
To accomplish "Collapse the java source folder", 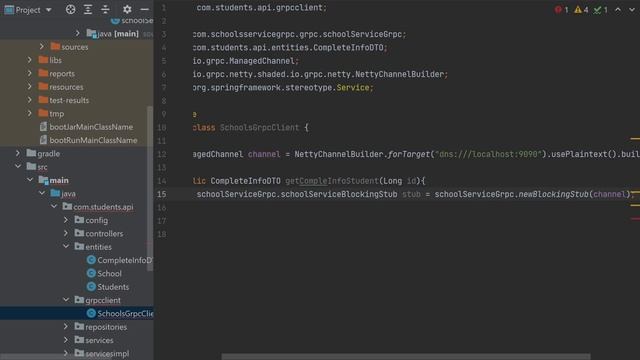I will (x=42, y=193).
